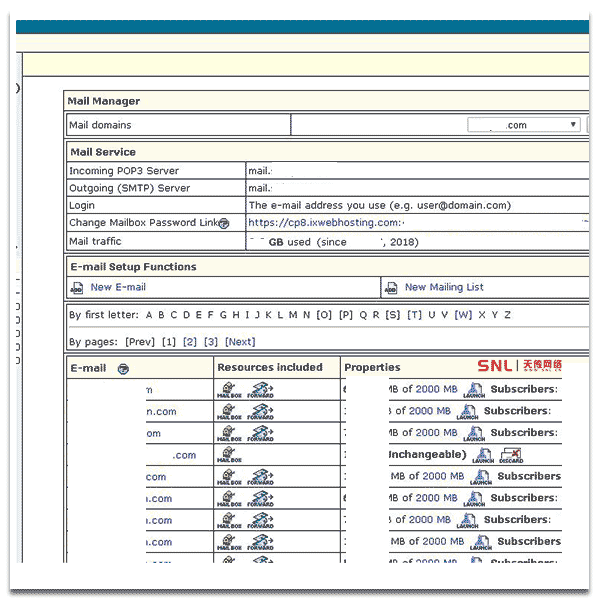Open the cp8.ixwebhosting.com password link
The width and height of the screenshot is (600, 600).
point(326,223)
